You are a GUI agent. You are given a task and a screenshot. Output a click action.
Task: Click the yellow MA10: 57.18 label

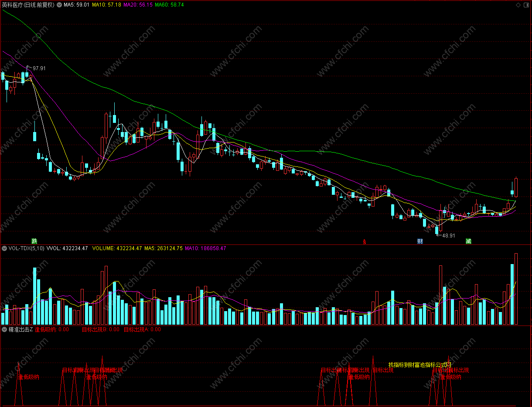(x=106, y=5)
